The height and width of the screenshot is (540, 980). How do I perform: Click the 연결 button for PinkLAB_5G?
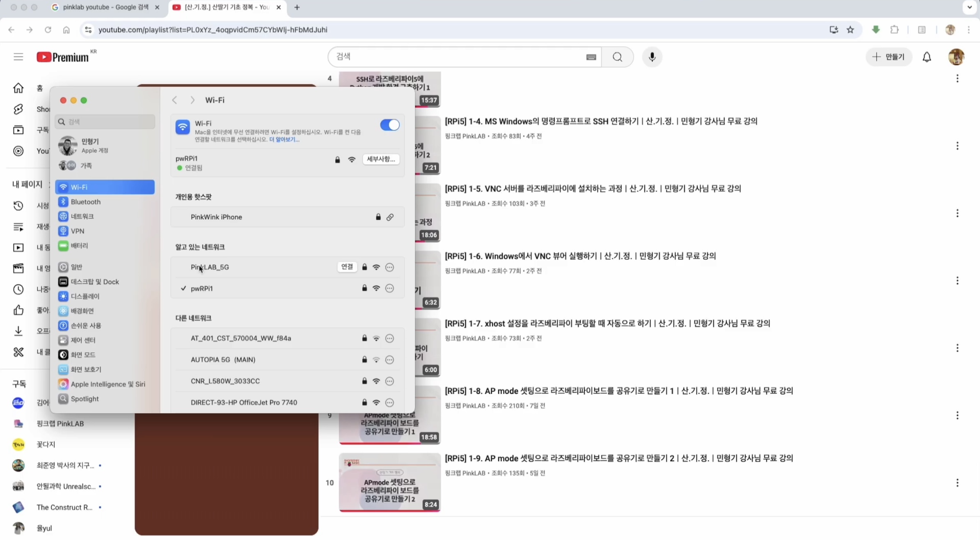tap(347, 267)
